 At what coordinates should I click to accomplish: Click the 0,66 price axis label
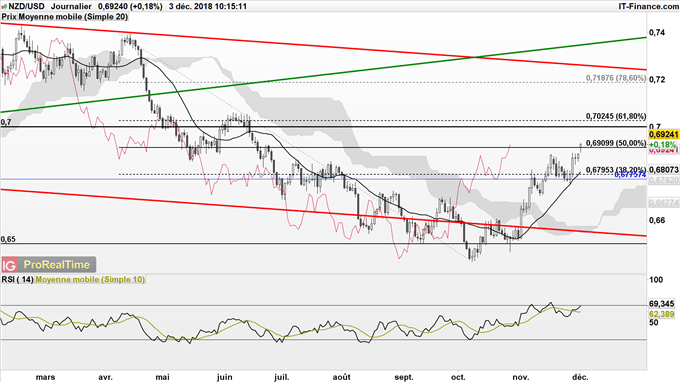click(657, 220)
